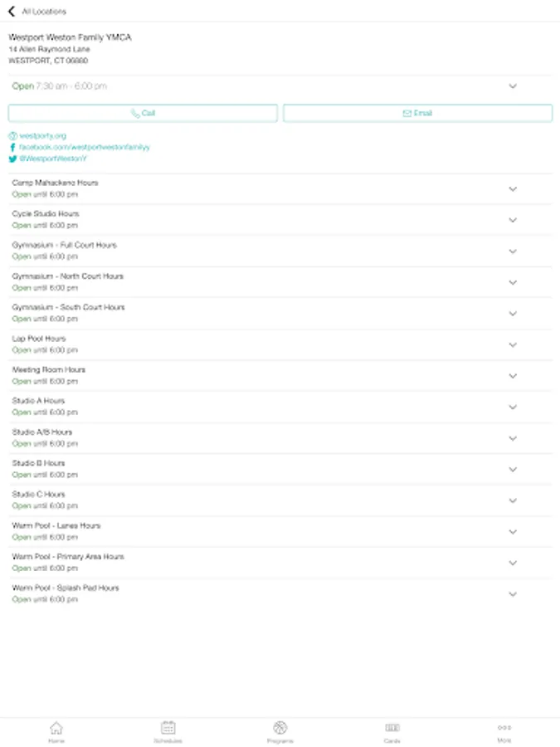Viewport: 560px width, 747px height.
Task: Open the More tab
Action: (x=504, y=732)
